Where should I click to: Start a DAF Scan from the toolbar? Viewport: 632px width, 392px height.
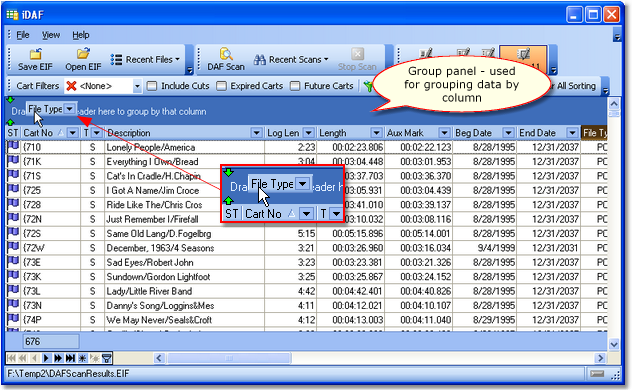pos(226,60)
